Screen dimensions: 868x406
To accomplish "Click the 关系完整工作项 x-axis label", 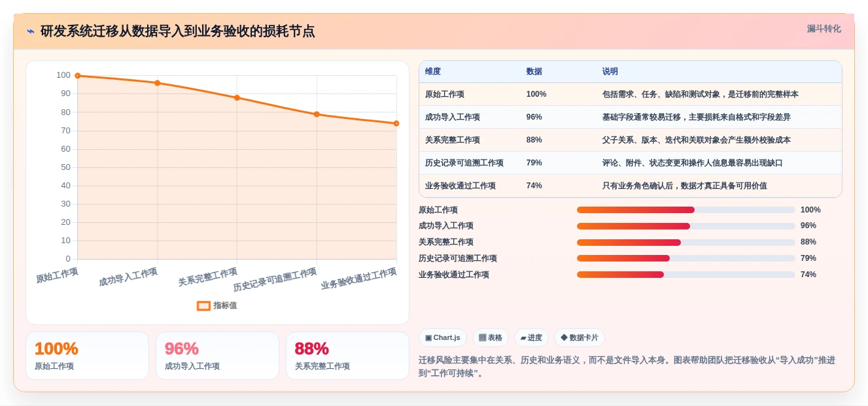I will tap(208, 277).
